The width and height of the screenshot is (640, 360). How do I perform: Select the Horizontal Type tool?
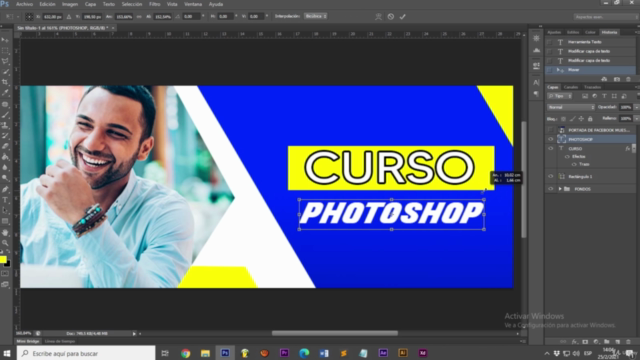click(5, 200)
